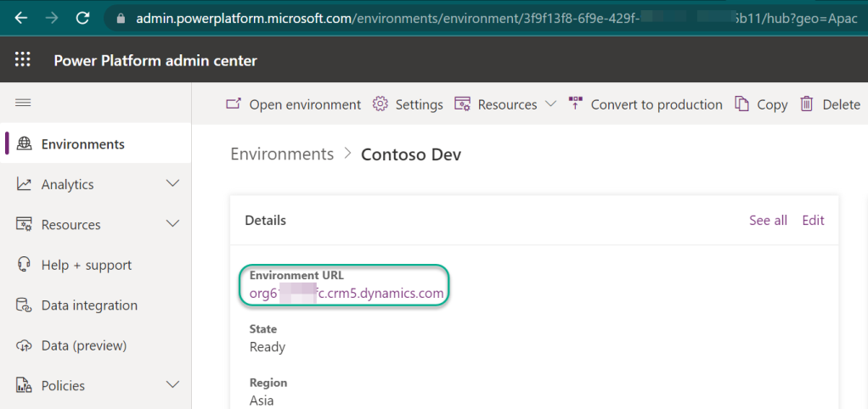This screenshot has width=868, height=409.
Task: Click the Data integration icon
Action: tap(24, 305)
